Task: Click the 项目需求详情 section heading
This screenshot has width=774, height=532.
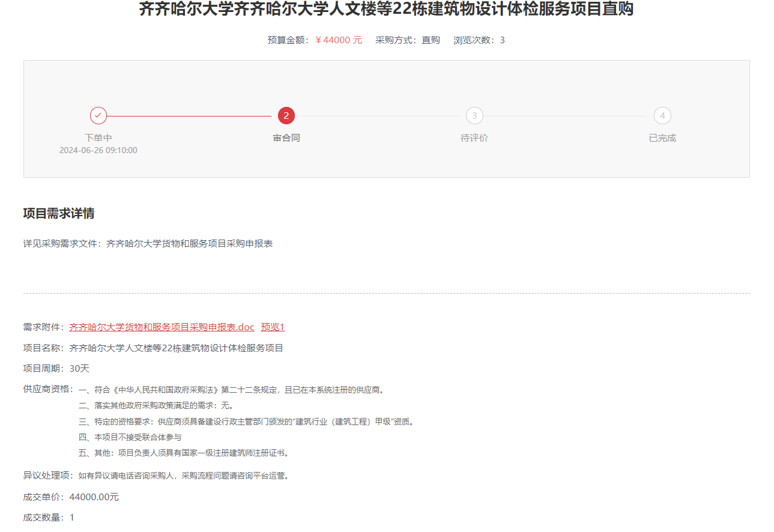Action: [x=59, y=214]
